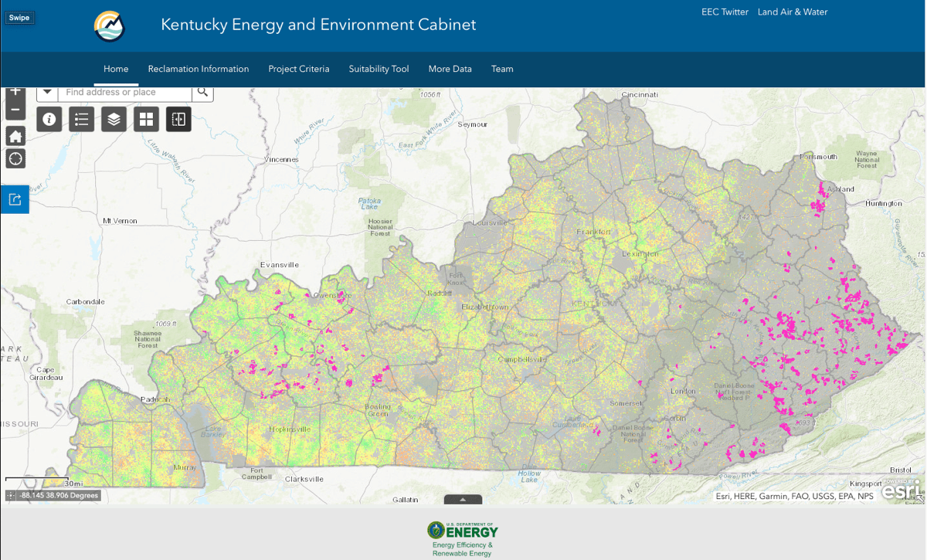The image size is (927, 560).
Task: Run the address search with the magnifier icon
Action: pyautogui.click(x=202, y=93)
